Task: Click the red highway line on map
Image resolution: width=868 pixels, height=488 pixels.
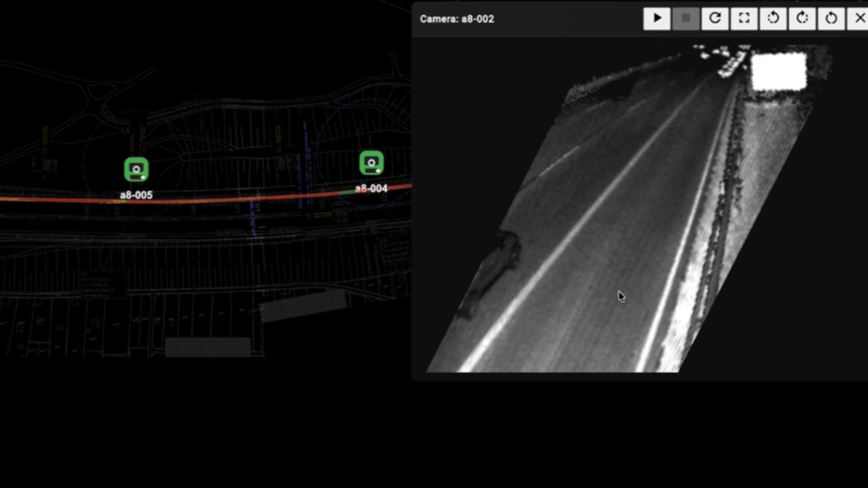Action: tap(203, 201)
